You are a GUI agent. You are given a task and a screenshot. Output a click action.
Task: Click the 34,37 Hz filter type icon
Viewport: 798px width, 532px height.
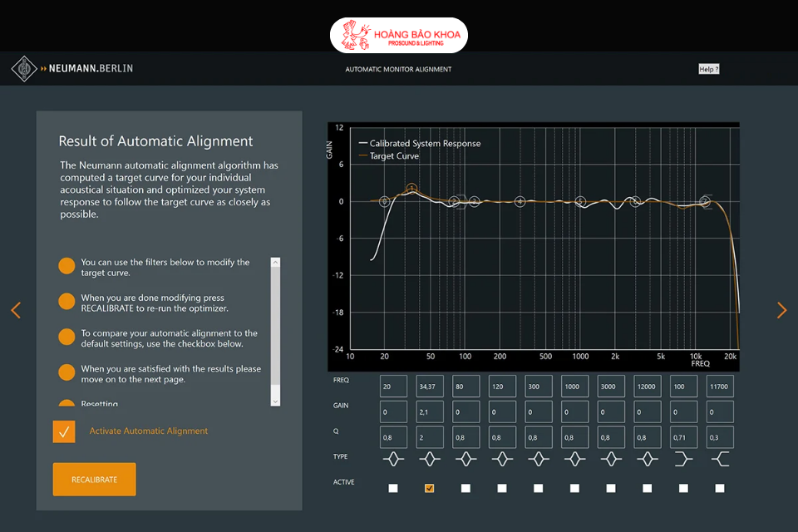[x=430, y=459]
